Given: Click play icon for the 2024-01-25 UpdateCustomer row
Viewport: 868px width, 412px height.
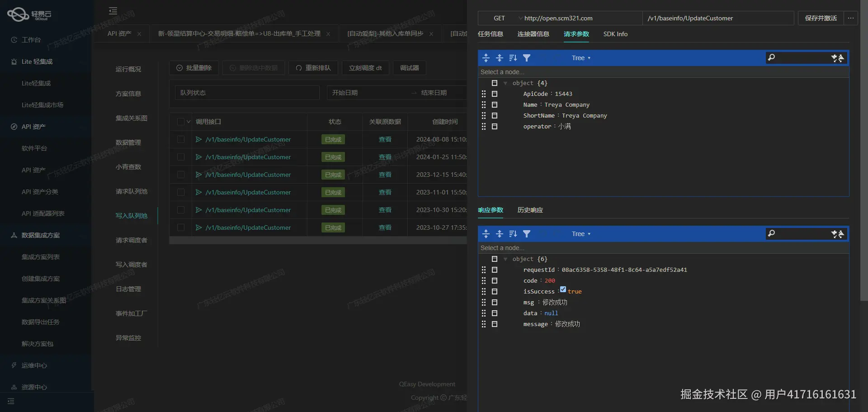Looking at the screenshot, I should click(x=198, y=157).
